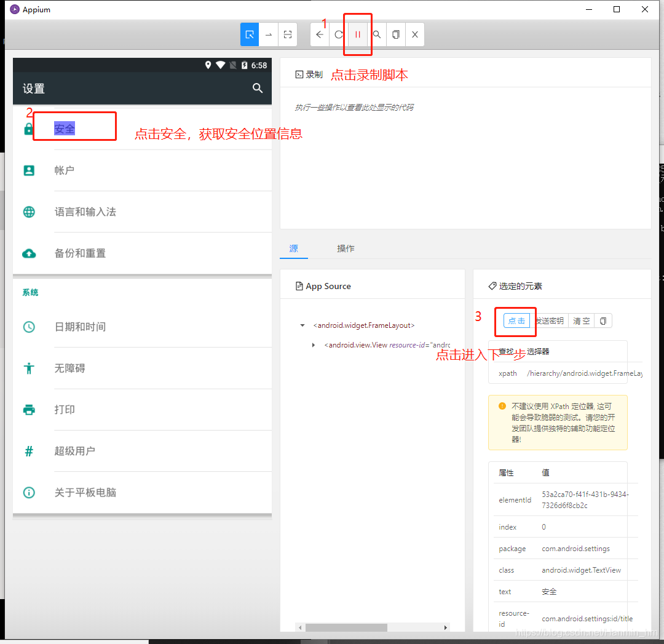Screen dimensions: 664x644
Task: Click App Source scrollbar left arrow
Action: (300, 627)
